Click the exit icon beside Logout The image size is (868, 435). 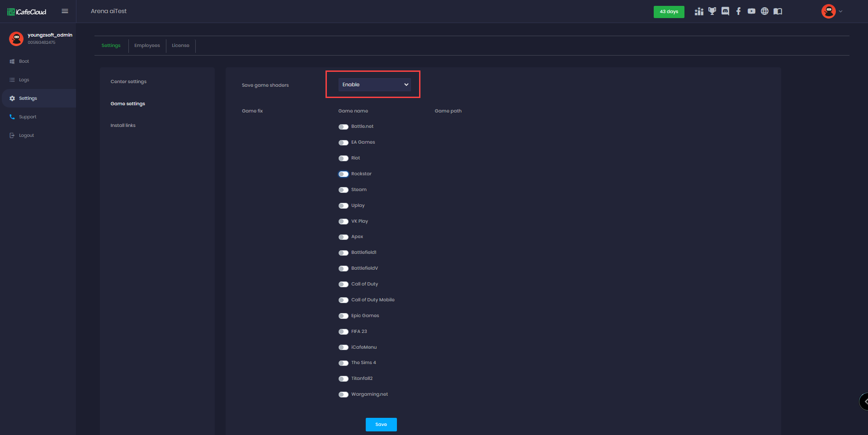[x=12, y=136]
